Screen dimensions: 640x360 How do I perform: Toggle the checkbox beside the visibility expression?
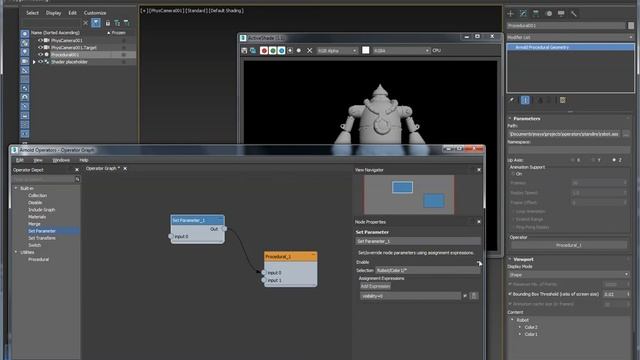pyautogui.click(x=465, y=296)
